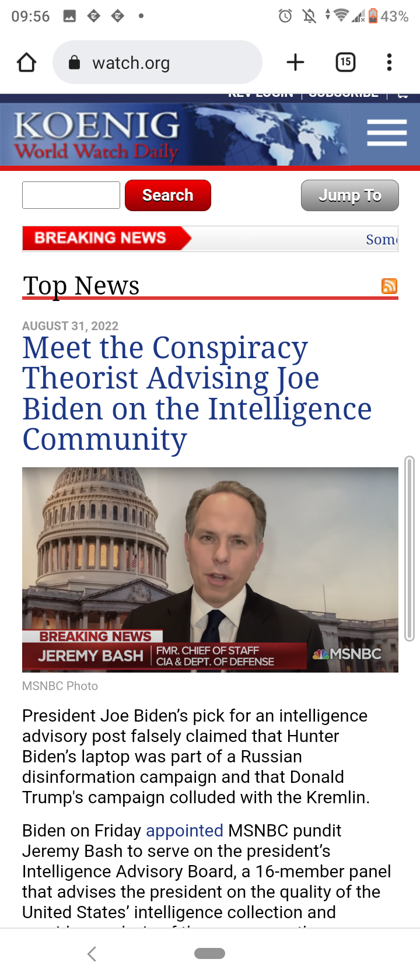The height and width of the screenshot is (980, 420).
Task: Select the watch.org address bar
Action: [x=157, y=62]
